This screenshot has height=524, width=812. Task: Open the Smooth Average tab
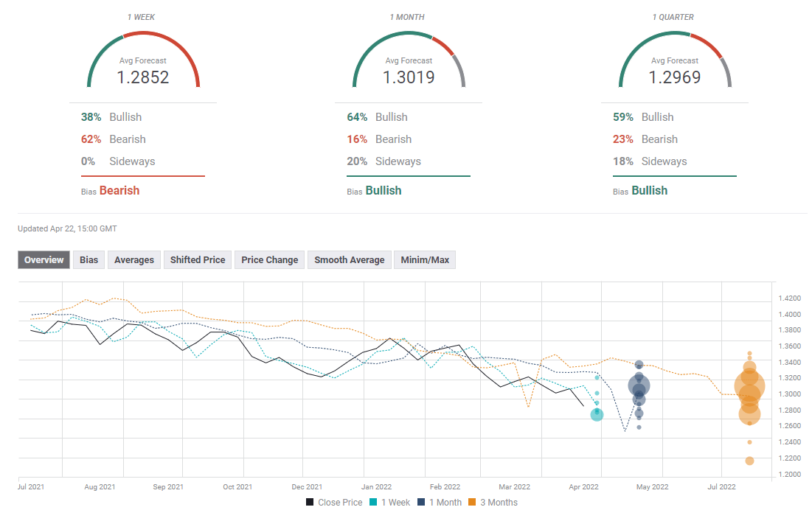click(349, 259)
